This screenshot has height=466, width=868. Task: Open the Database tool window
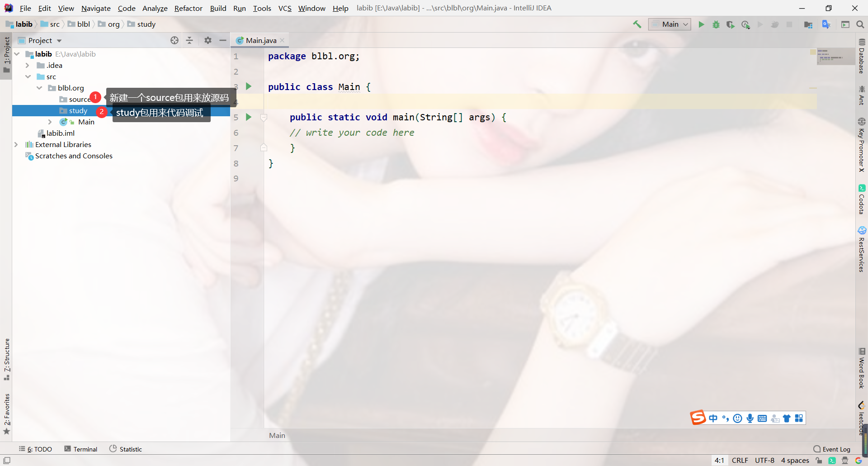click(862, 57)
